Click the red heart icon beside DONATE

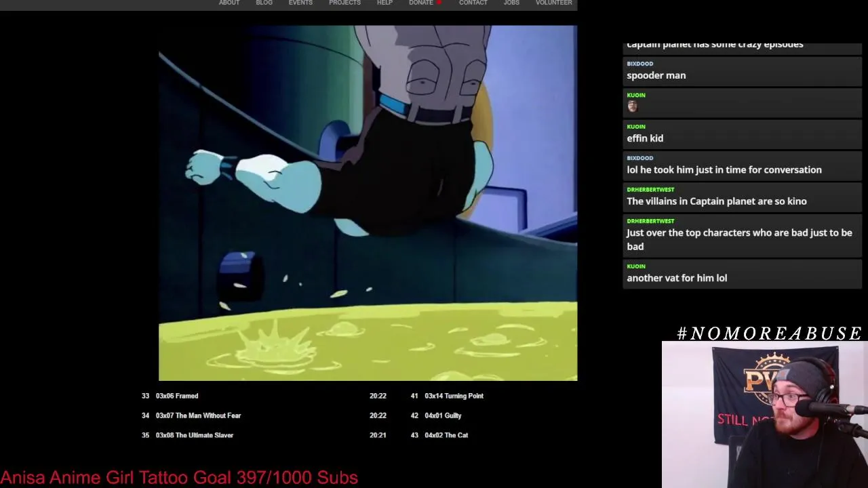click(439, 3)
